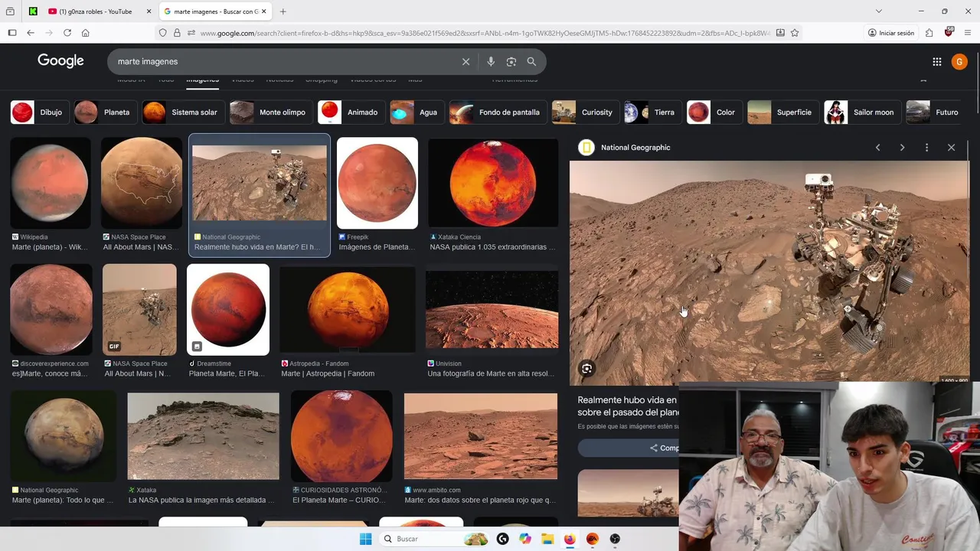Open the Firefox home page

coord(86,33)
